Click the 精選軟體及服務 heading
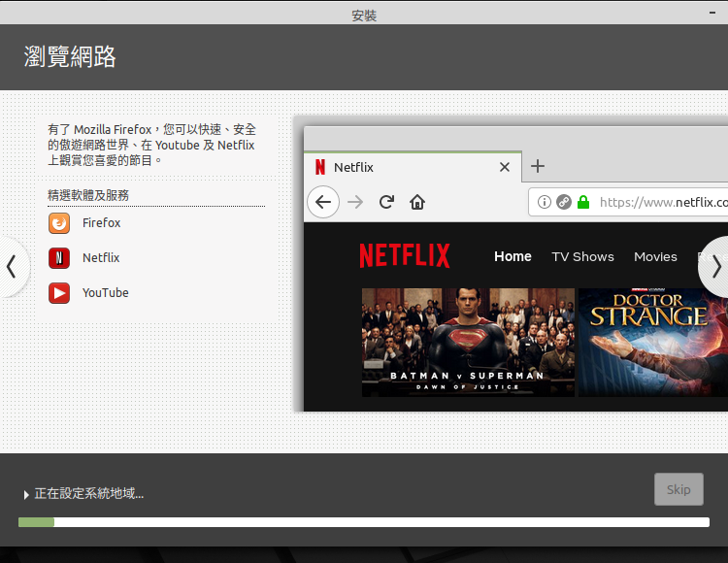728x563 pixels. [x=88, y=195]
